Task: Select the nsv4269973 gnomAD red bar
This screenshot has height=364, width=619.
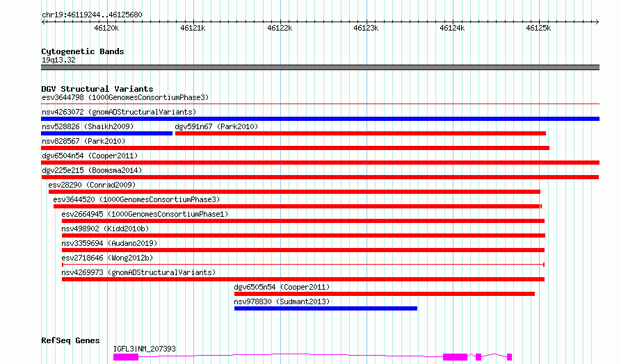Action: point(303,279)
